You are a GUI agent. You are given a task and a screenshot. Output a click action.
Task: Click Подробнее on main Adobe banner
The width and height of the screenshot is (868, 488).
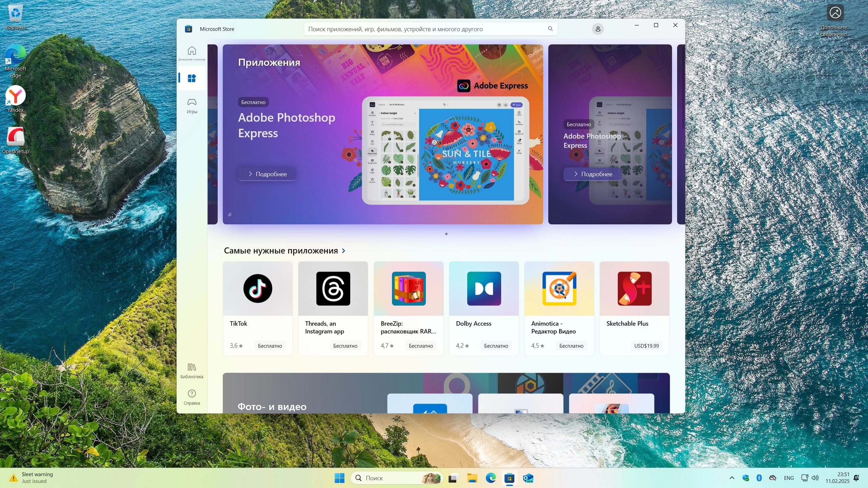[x=267, y=174]
